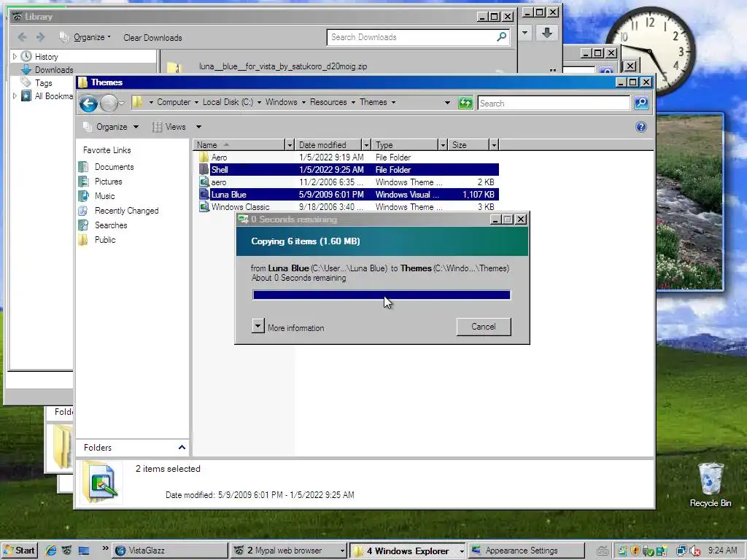
Task: Click the Themes window Search field
Action: (554, 103)
